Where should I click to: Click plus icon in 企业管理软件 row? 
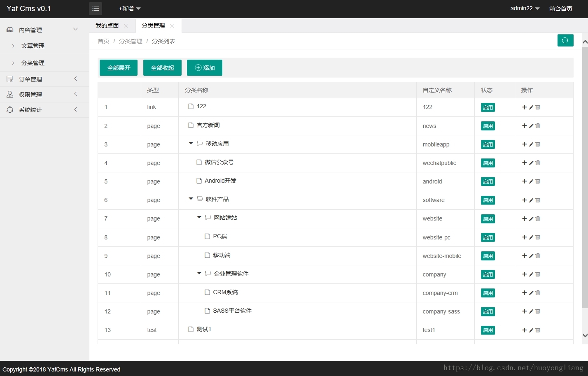point(524,274)
